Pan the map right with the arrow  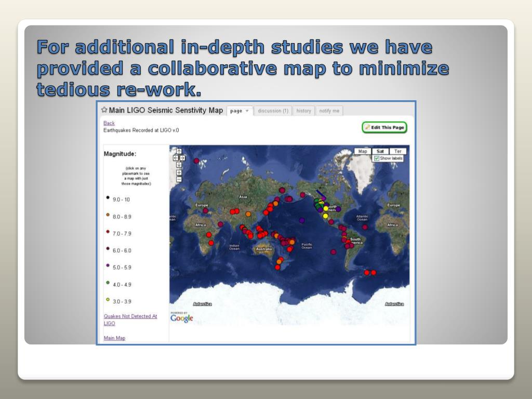(182, 158)
